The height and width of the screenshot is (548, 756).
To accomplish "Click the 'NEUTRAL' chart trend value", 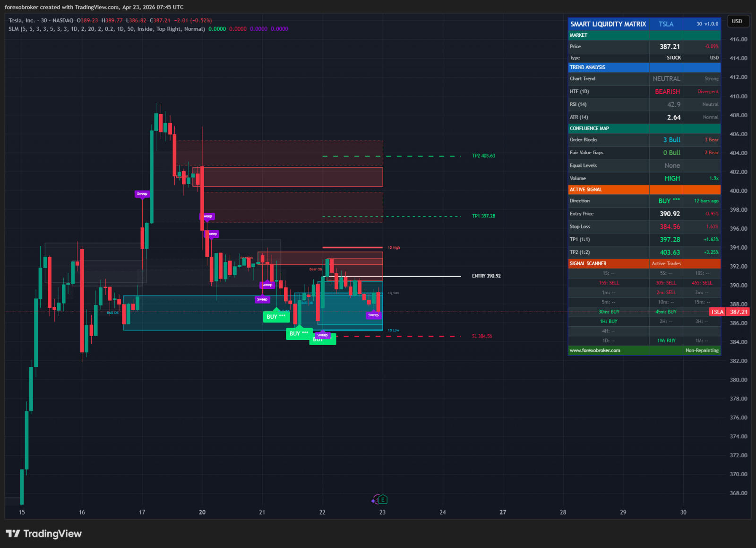I will click(666, 79).
